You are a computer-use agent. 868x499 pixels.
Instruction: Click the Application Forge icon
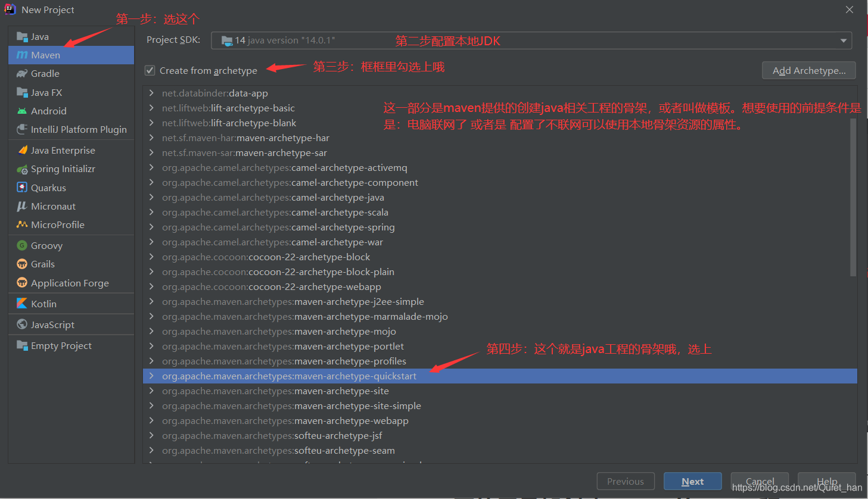(22, 283)
